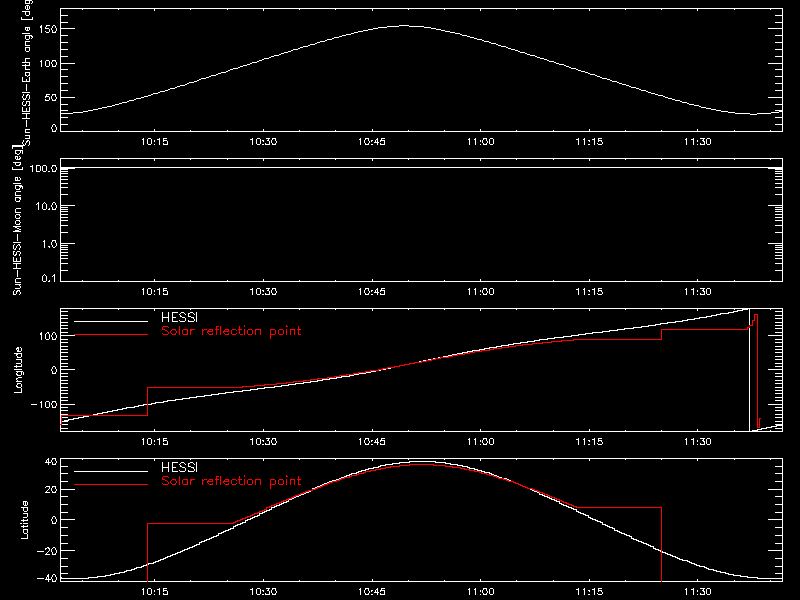Click 10:45 time label under Earth angle plot
The height and width of the screenshot is (600, 800).
point(372,142)
